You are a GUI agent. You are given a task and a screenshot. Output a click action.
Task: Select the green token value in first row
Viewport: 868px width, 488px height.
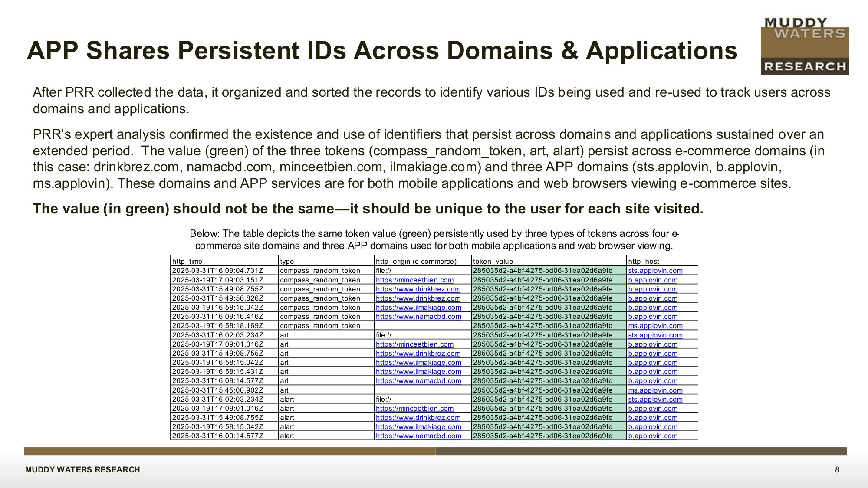tap(542, 271)
